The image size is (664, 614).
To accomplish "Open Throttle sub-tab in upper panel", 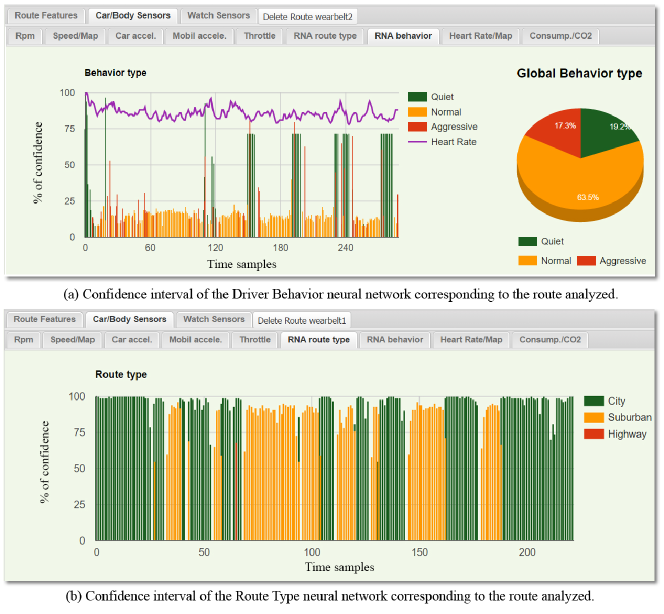I will 260,36.
